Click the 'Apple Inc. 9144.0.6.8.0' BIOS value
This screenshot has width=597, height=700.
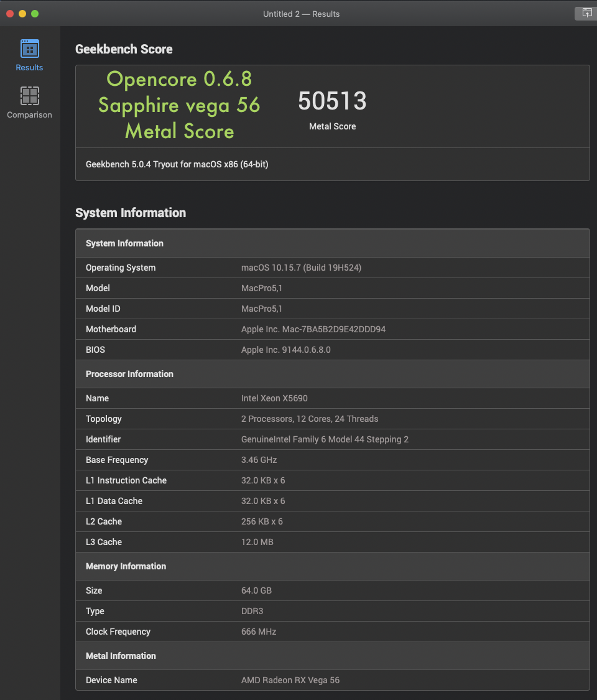[x=285, y=350]
